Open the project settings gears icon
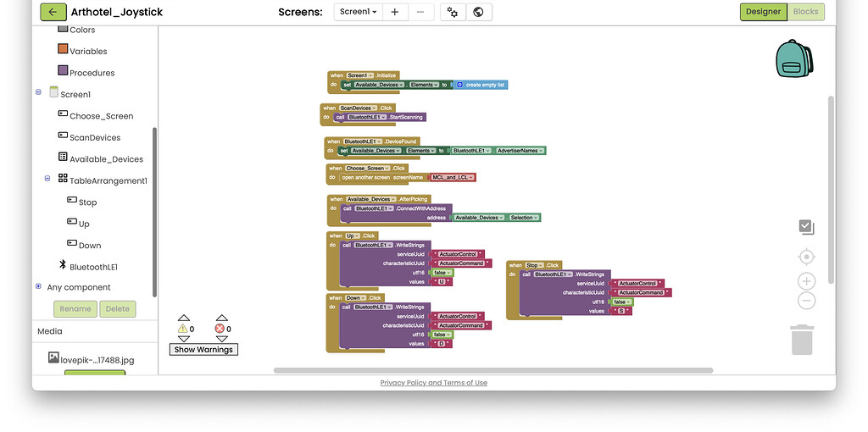Viewport: 868px width, 432px height. click(x=453, y=12)
